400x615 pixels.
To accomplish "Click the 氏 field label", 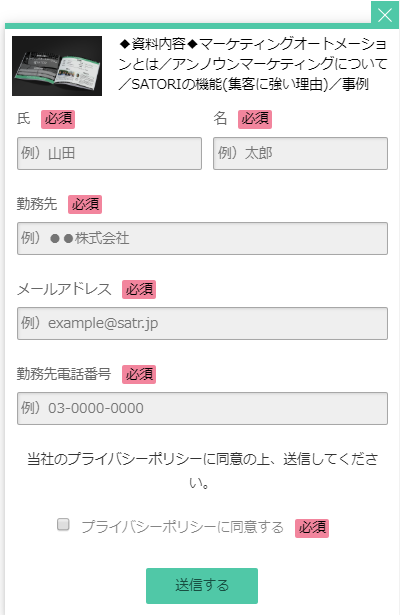I will (x=24, y=118).
